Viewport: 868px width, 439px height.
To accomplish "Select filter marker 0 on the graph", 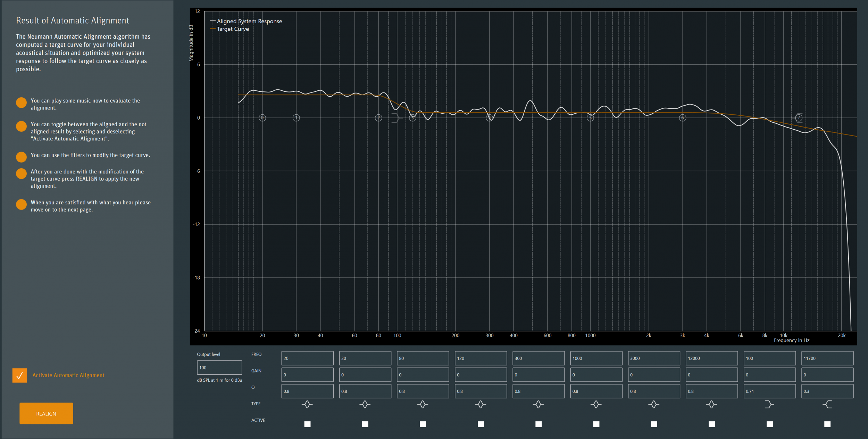I will click(x=262, y=118).
